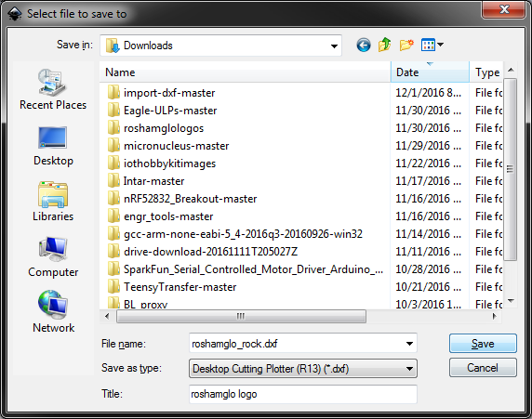Image resolution: width=532 pixels, height=419 pixels.
Task: Open the Recent Places shortcut
Action: click(53, 89)
